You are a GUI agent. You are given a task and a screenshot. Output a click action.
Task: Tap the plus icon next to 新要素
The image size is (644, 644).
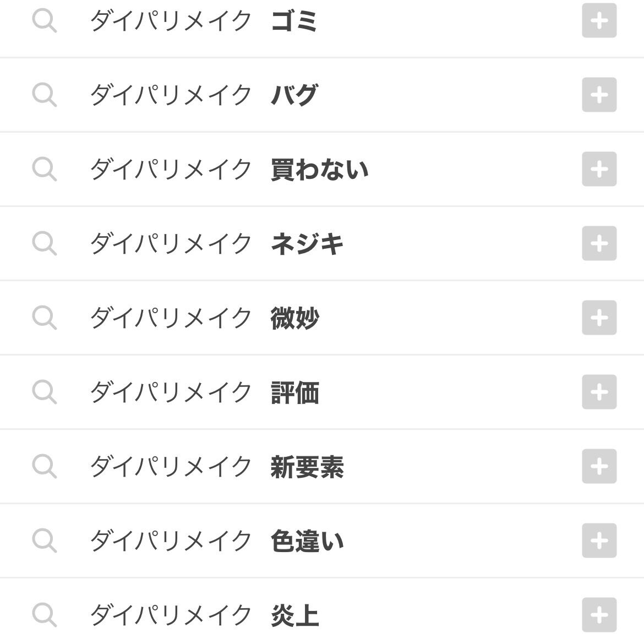click(x=599, y=466)
